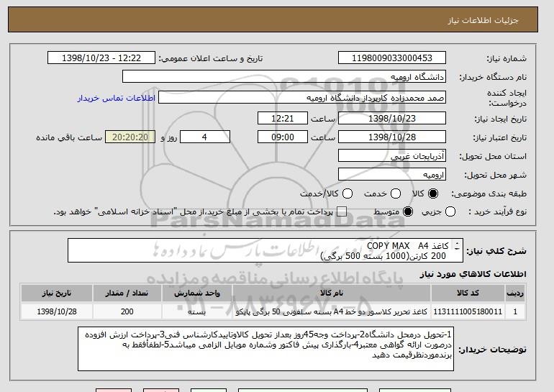
Task: Click general description box COPY MAX A4
Action: 265,250
